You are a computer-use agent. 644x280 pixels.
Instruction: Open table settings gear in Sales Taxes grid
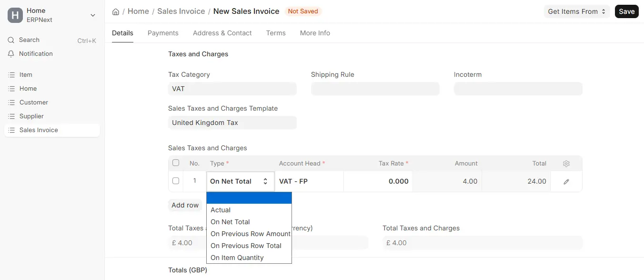pyautogui.click(x=566, y=164)
